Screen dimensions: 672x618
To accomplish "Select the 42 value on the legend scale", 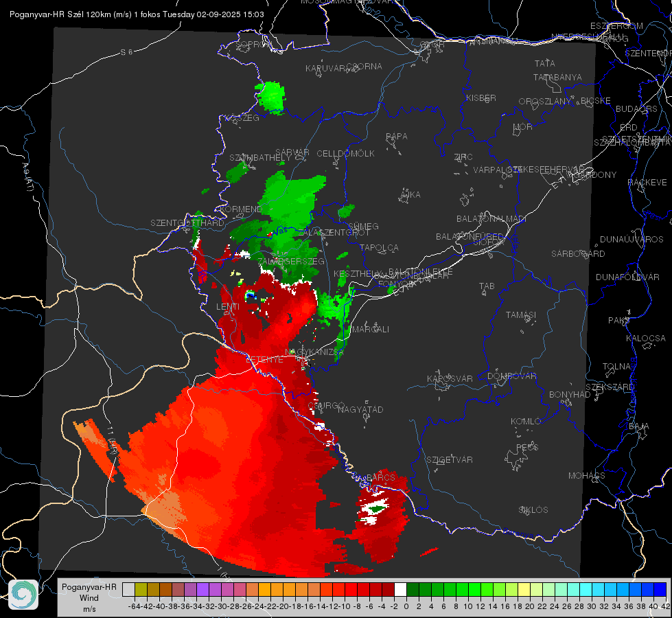I will [x=666, y=606].
